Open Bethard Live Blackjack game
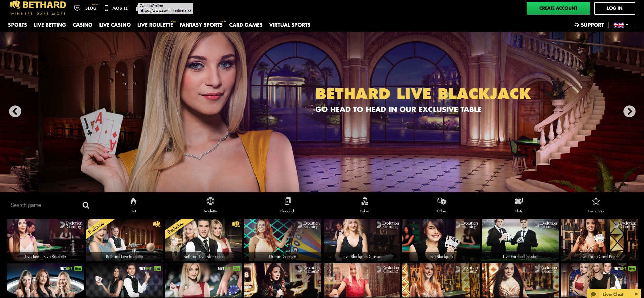 click(x=204, y=240)
